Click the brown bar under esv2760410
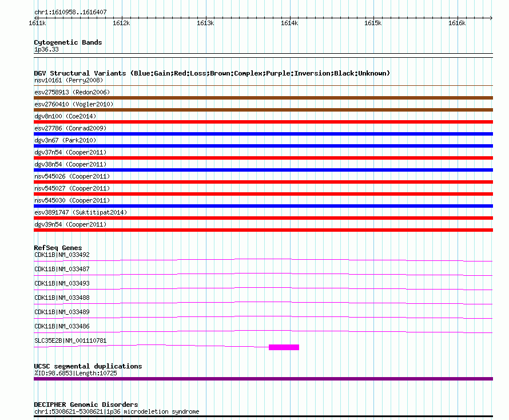This screenshot has width=509, height=420. click(x=263, y=110)
